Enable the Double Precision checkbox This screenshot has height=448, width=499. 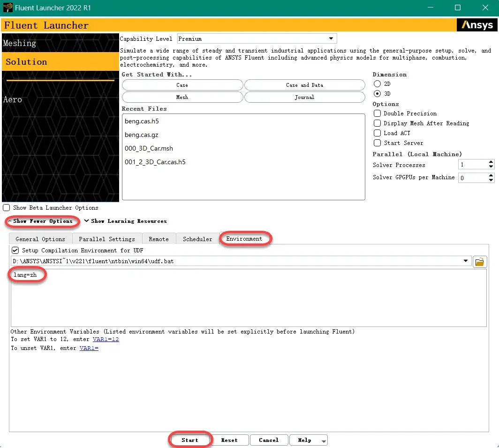[x=377, y=114]
